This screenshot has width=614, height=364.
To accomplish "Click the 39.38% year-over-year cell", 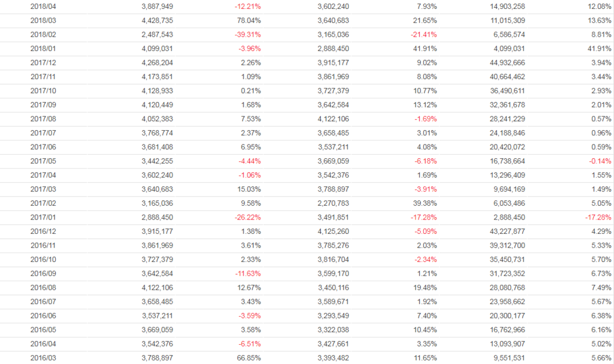I will 425,203.
